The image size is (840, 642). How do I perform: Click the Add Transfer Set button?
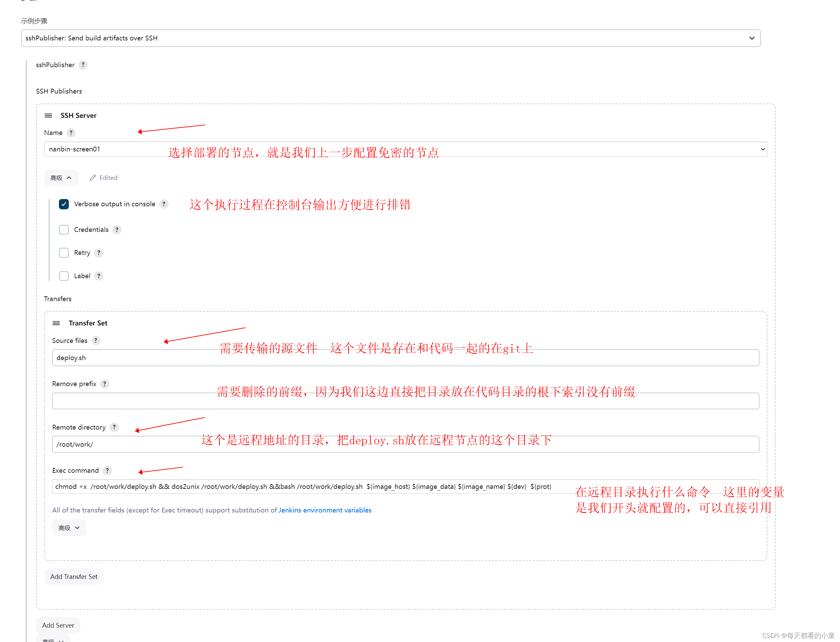pos(74,576)
